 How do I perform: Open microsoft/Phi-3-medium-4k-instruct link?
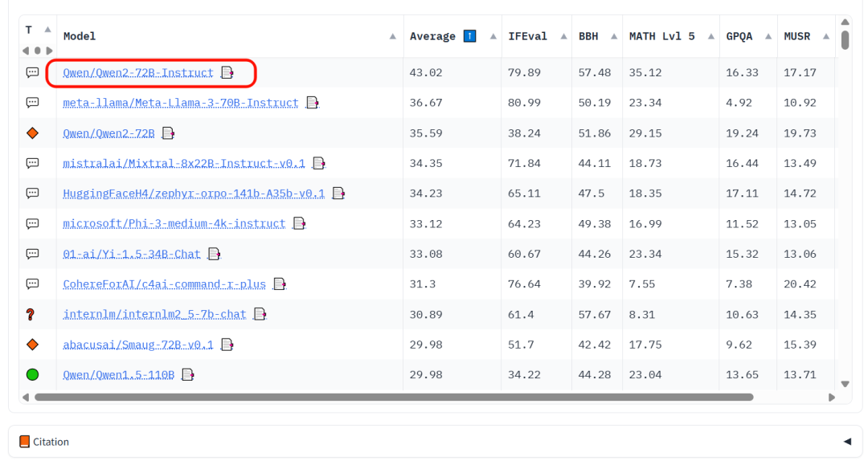click(174, 223)
